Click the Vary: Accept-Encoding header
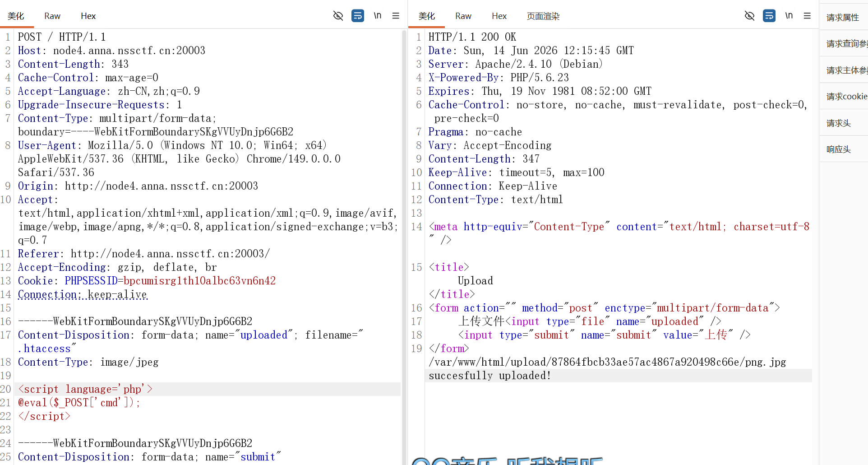This screenshot has width=868, height=465. (490, 145)
